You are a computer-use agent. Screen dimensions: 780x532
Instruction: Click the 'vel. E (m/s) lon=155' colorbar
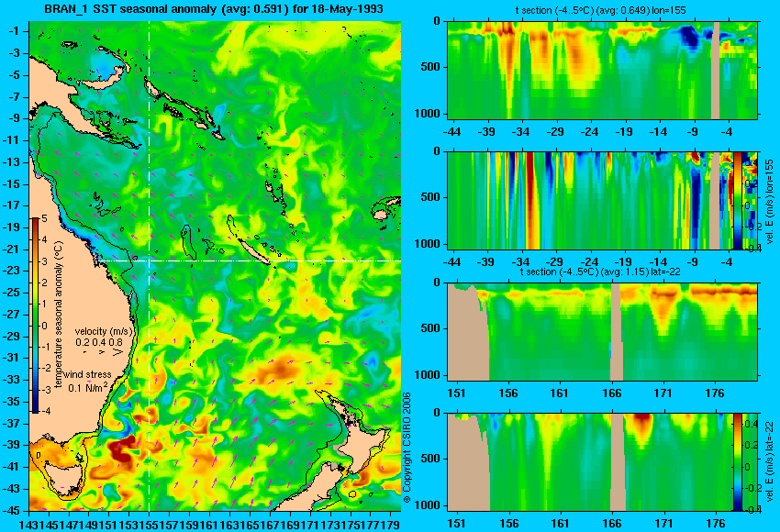point(737,200)
